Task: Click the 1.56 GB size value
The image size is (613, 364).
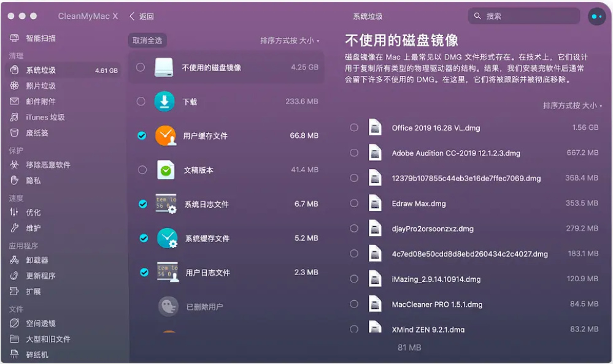Action: tap(585, 127)
